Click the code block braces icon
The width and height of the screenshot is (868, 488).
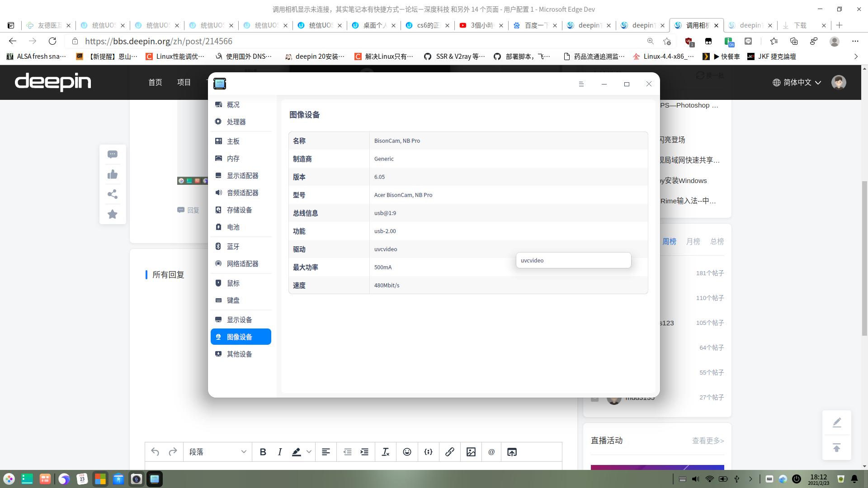coord(428,452)
